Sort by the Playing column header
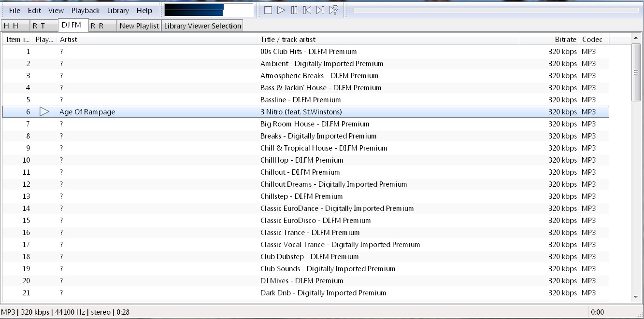644x319 pixels. coord(45,40)
